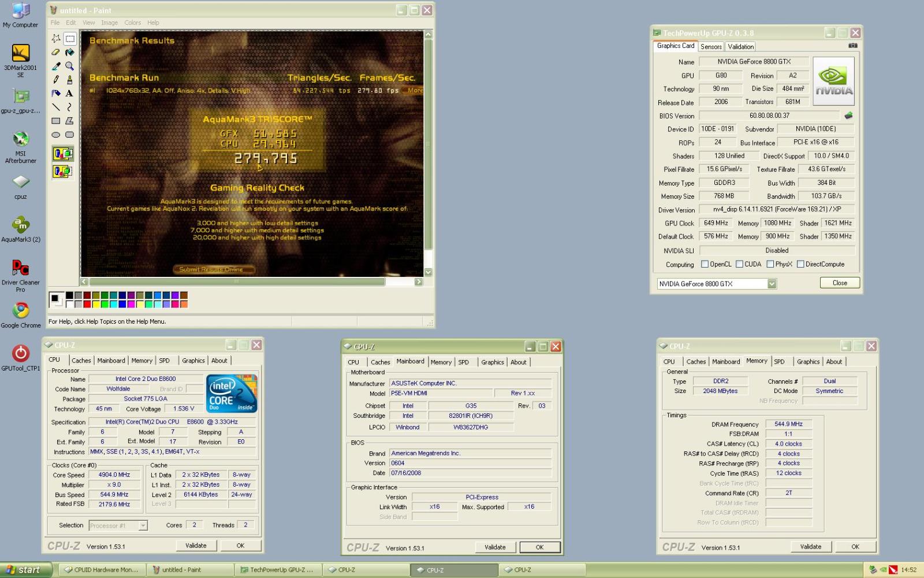Click the NVIDIA logo in GPU-Z

click(833, 81)
